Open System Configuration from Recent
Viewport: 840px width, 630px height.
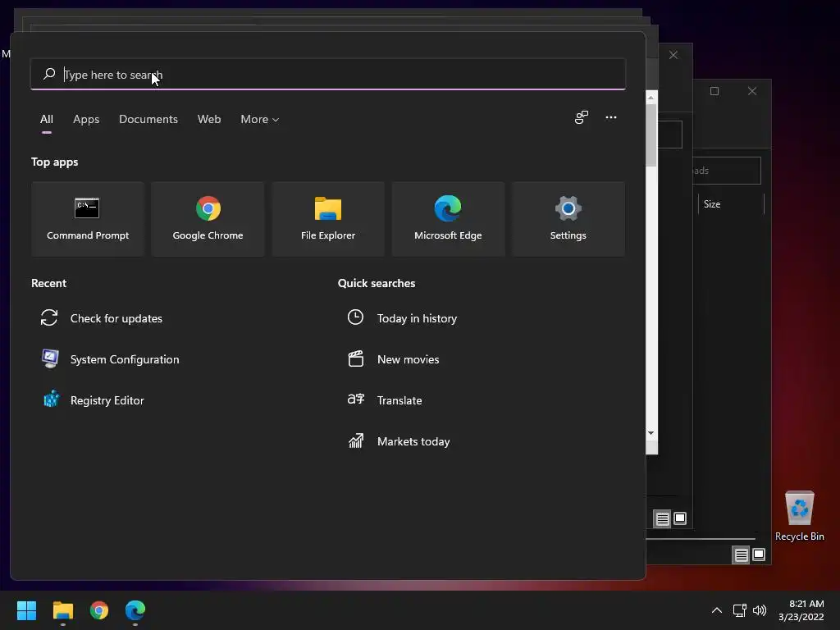(111, 359)
